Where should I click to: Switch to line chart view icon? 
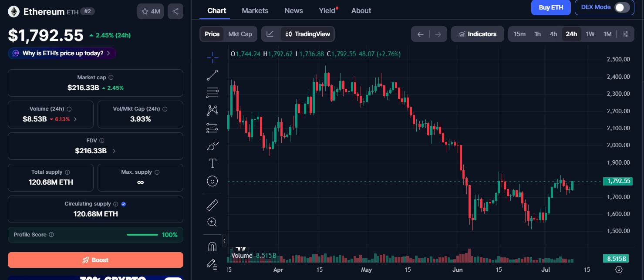(270, 34)
